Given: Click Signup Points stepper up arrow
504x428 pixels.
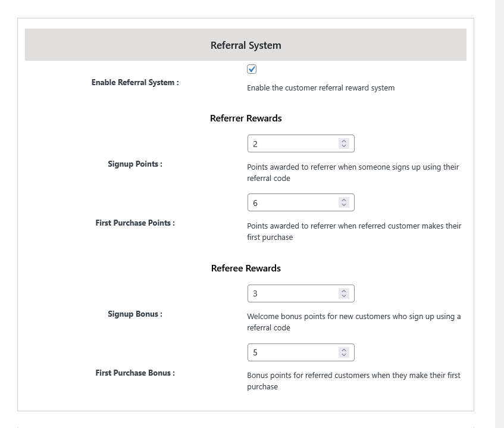Looking at the screenshot, I should (343, 140).
